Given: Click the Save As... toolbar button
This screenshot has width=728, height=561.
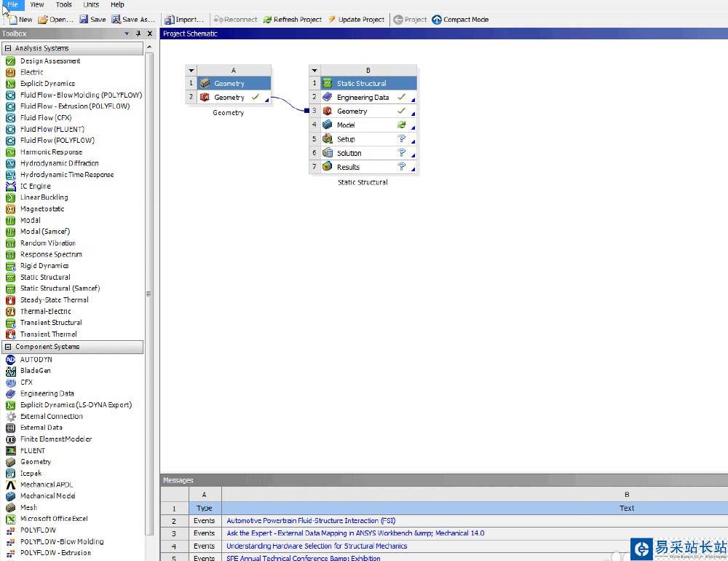Looking at the screenshot, I should [x=134, y=20].
